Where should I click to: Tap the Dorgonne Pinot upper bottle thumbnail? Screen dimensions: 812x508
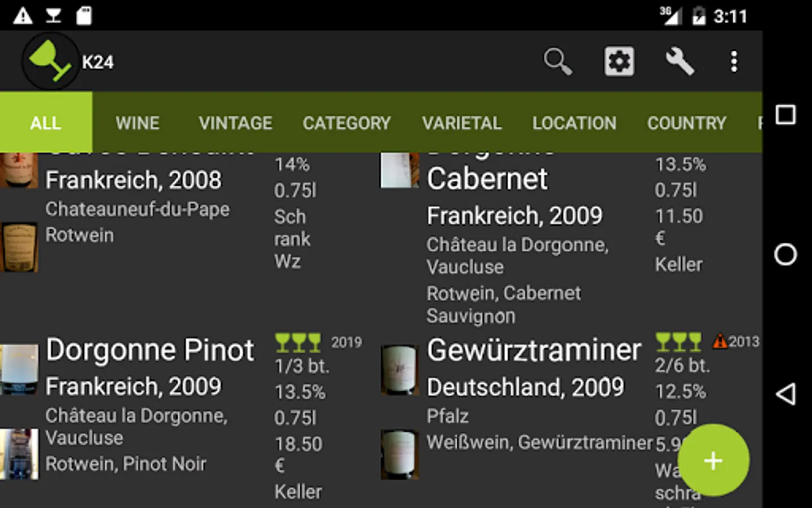pos(19,369)
